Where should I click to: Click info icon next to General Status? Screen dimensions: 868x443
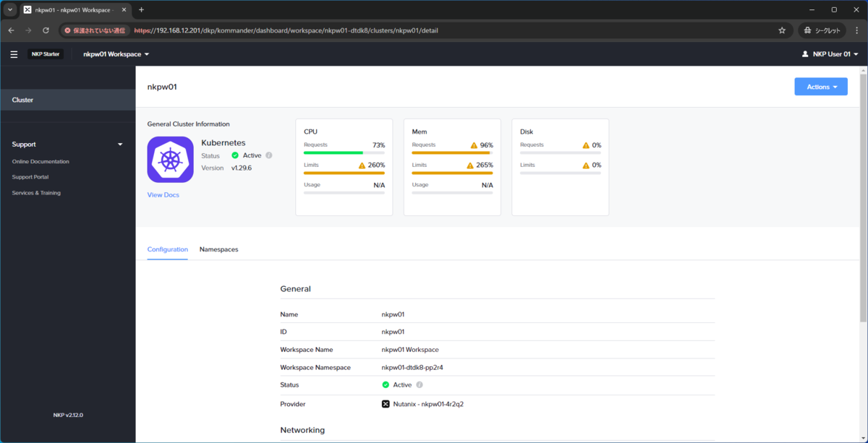[x=420, y=385]
